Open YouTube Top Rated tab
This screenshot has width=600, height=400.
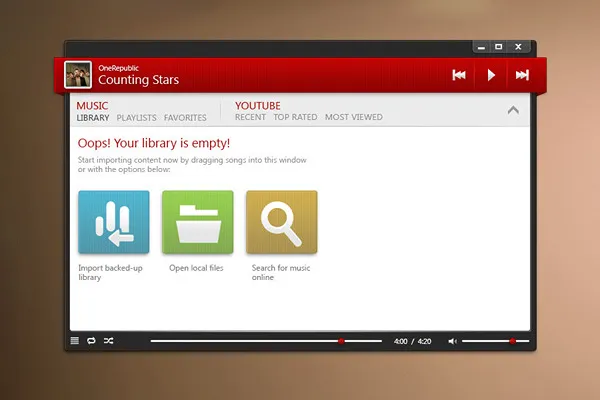(x=295, y=118)
